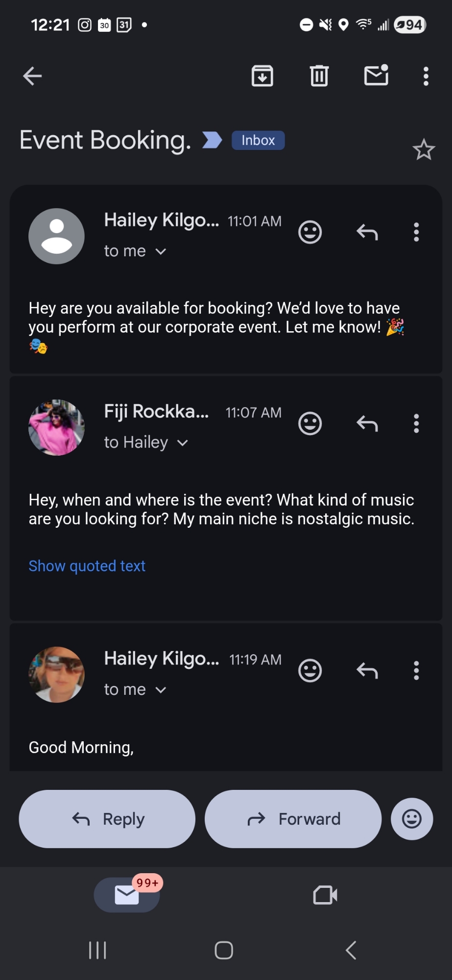The image size is (452, 980).
Task: Reply to Hailey's 11:01 AM message
Action: point(367,232)
